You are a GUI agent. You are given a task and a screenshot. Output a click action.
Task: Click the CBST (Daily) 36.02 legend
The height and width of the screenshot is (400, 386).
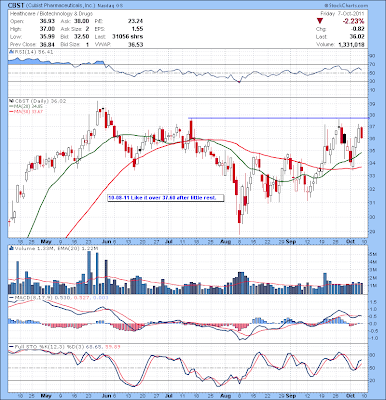tap(40, 101)
